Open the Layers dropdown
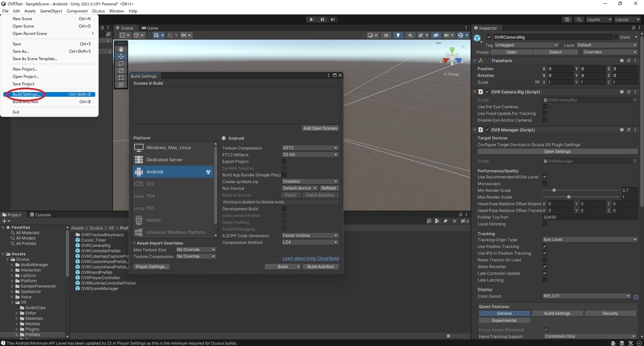This screenshot has width=644, height=346. tap(598, 19)
